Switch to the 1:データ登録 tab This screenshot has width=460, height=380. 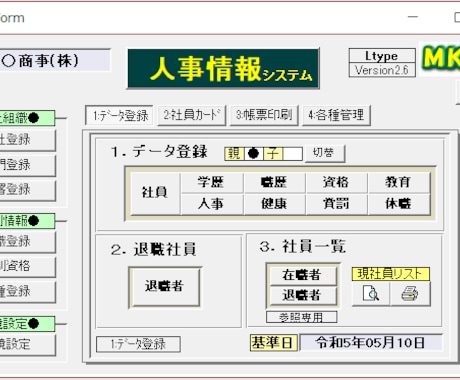tap(119, 116)
